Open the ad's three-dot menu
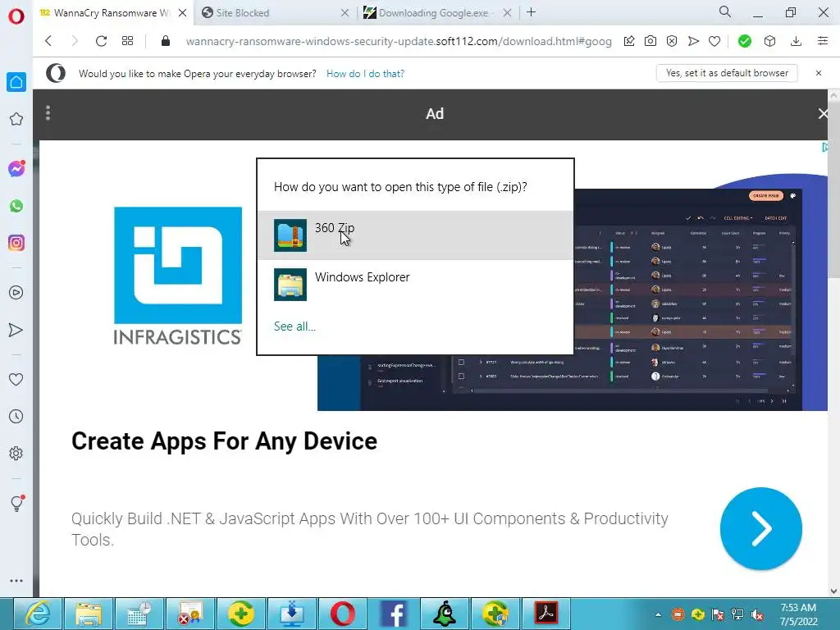The height and width of the screenshot is (630, 840). 48,113
